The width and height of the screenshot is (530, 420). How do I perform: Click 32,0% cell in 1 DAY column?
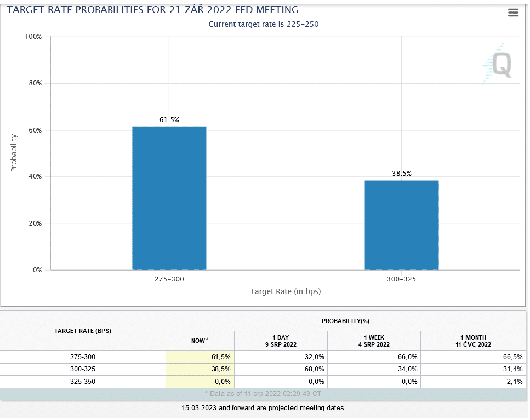pyautogui.click(x=282, y=358)
